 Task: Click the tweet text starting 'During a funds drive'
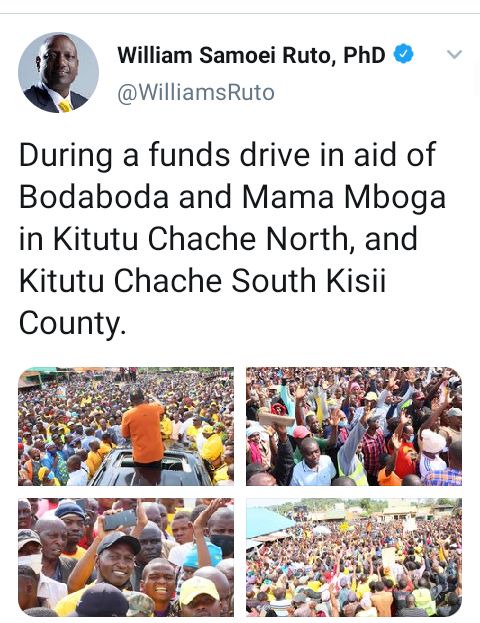[232, 238]
